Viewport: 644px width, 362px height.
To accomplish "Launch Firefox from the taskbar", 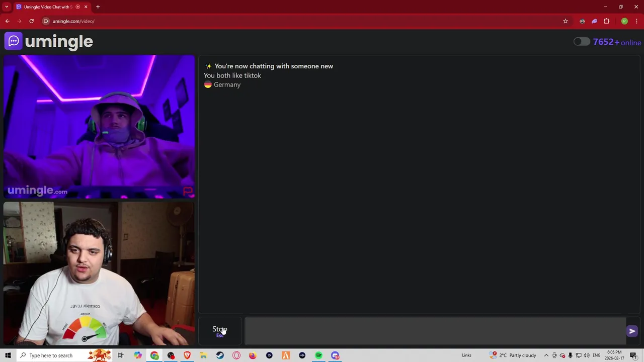I will [x=253, y=355].
